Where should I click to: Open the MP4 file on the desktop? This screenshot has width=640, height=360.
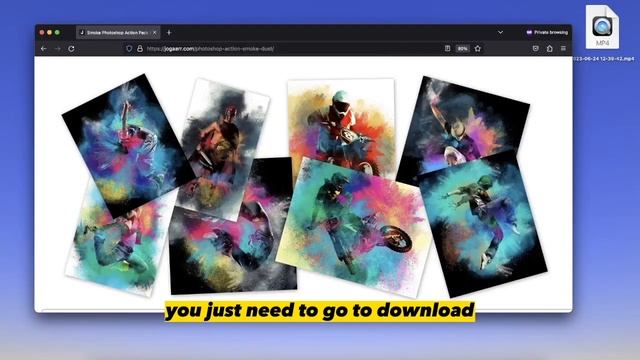click(602, 27)
